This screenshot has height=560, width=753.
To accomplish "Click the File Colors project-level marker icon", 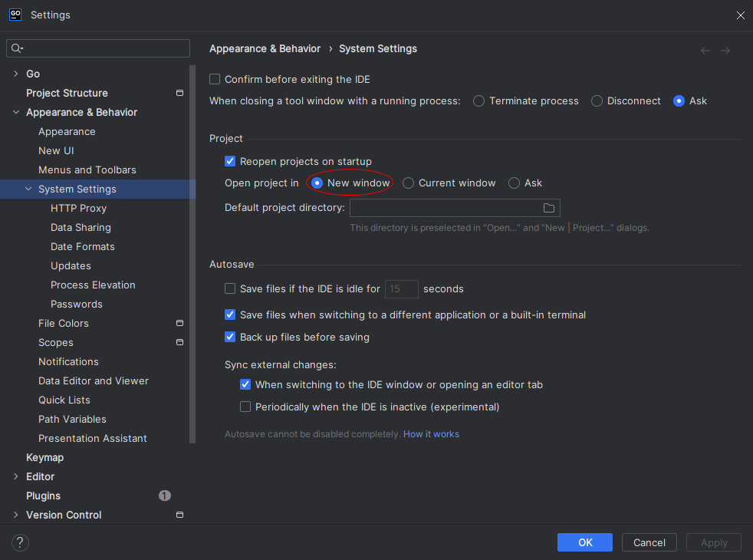I will coord(179,323).
